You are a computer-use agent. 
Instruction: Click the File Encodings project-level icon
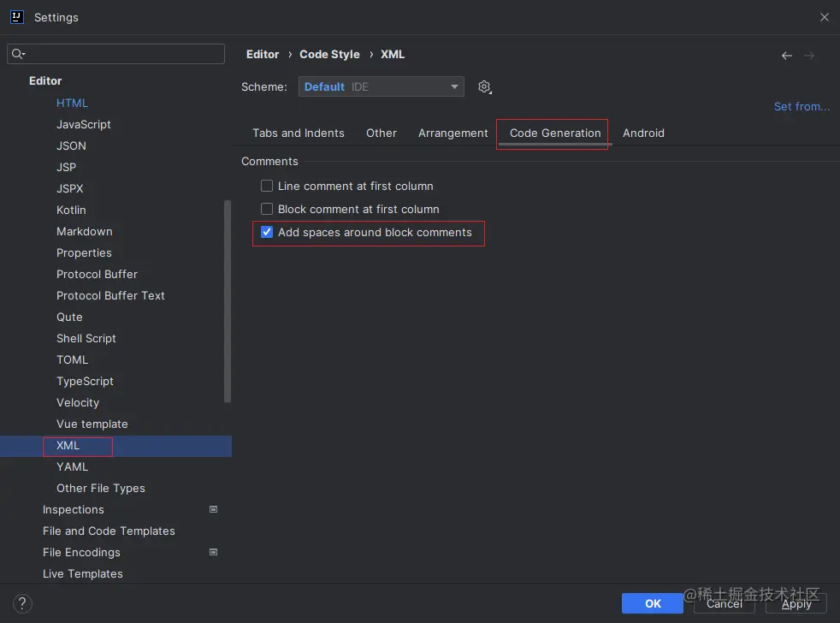click(213, 552)
